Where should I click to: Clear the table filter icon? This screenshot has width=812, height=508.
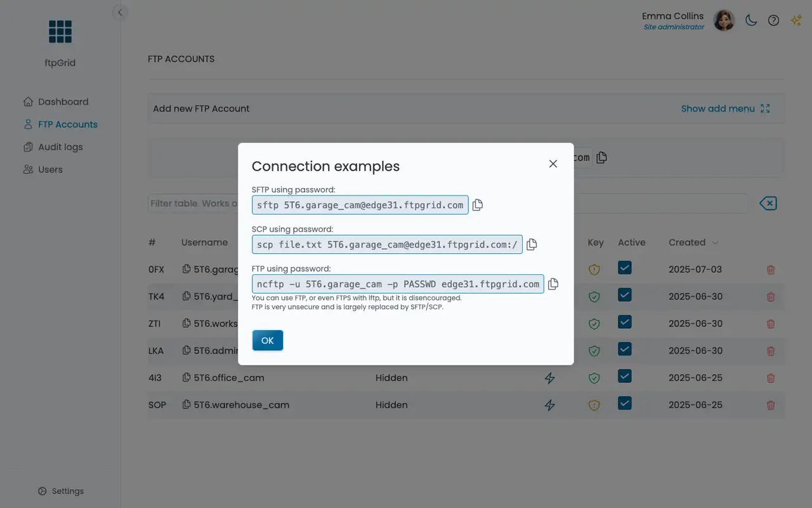pos(768,203)
